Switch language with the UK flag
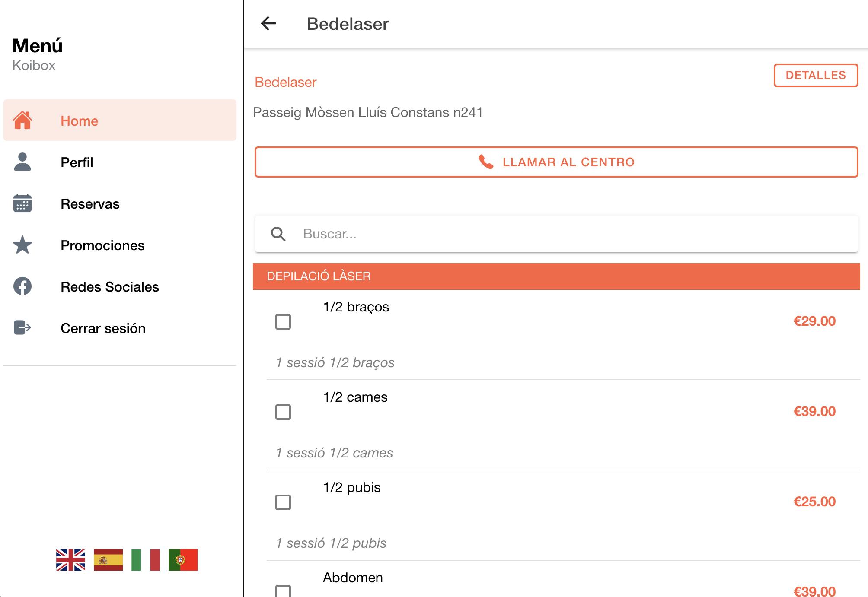The width and height of the screenshot is (868, 597). [x=70, y=560]
